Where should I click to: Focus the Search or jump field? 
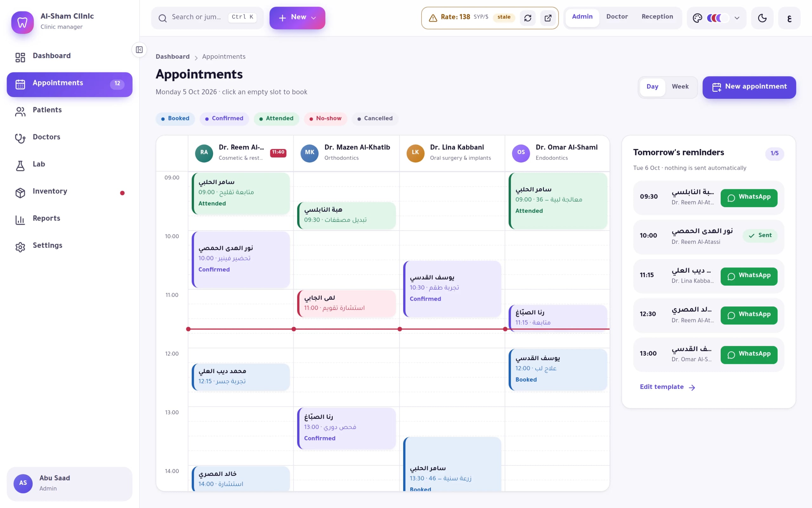207,18
